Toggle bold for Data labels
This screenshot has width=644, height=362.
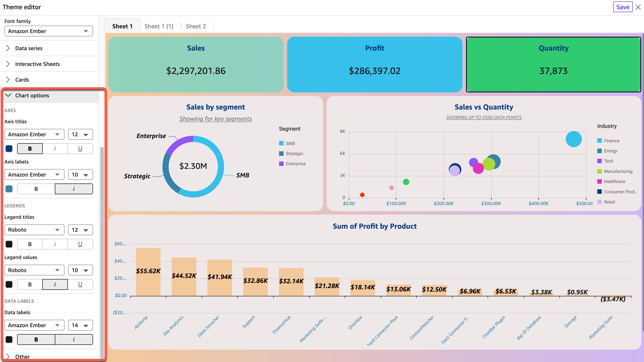(x=36, y=340)
